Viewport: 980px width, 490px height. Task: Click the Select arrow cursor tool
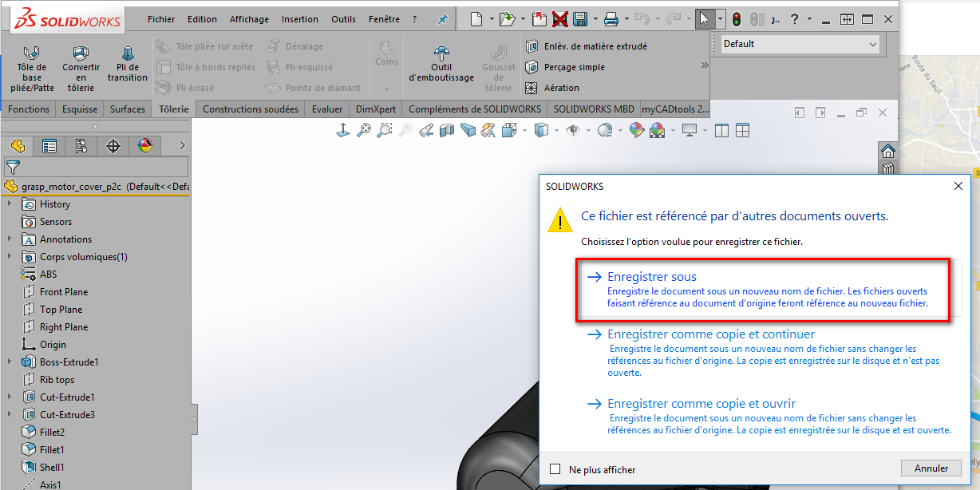tap(704, 19)
